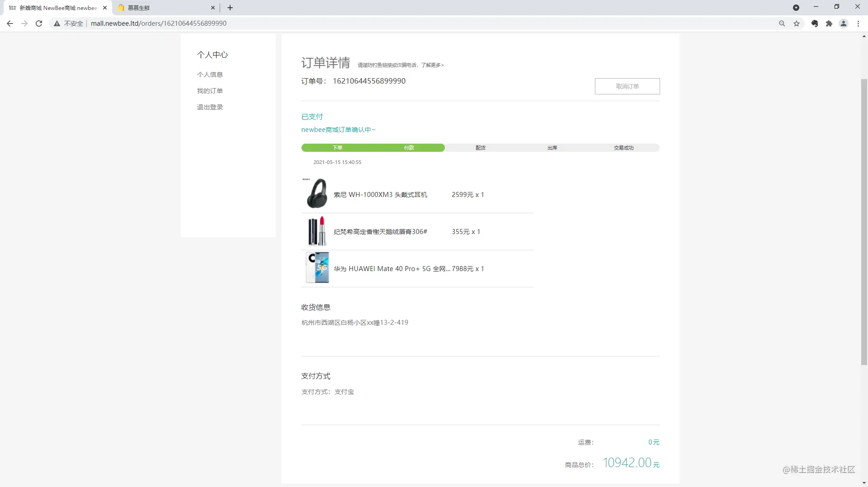Click the 支付方式: 支付宝 line
The image size is (868, 487).
(x=328, y=392)
